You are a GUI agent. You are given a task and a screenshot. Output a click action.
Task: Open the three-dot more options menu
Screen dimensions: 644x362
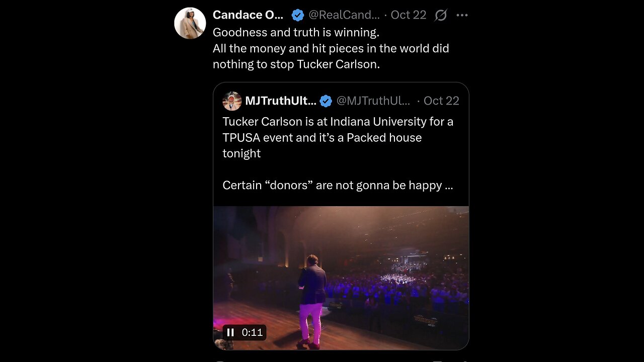pos(462,15)
